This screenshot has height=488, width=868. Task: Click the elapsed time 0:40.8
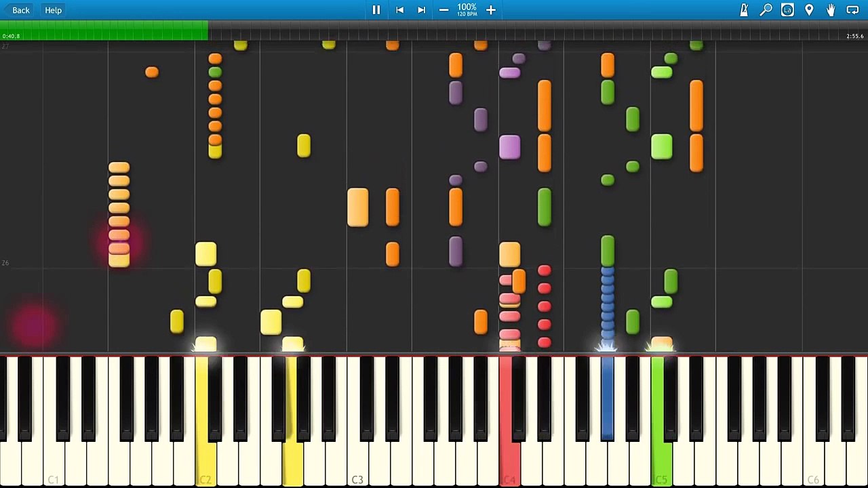11,37
